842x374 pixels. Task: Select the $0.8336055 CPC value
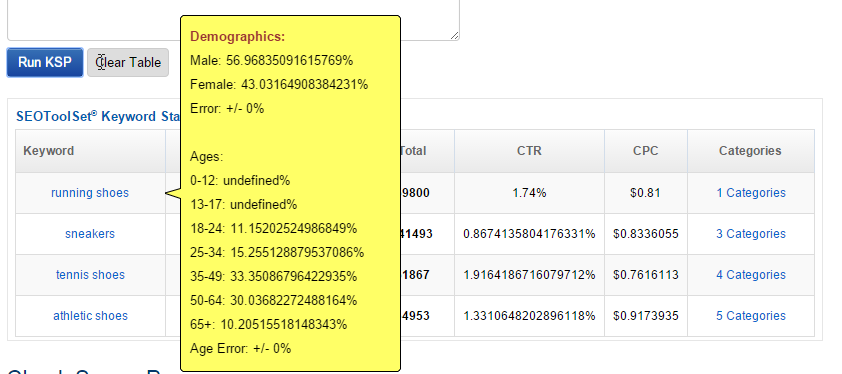(x=645, y=234)
